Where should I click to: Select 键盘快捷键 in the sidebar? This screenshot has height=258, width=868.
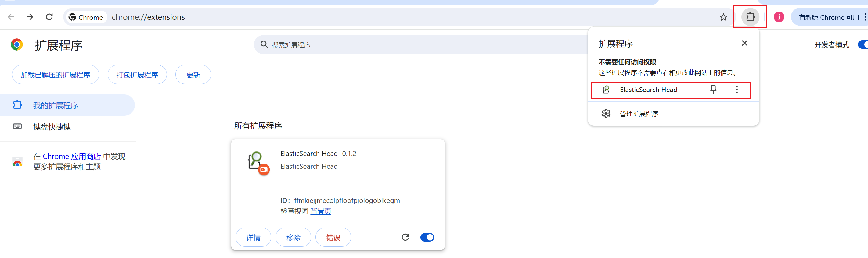[x=67, y=126]
